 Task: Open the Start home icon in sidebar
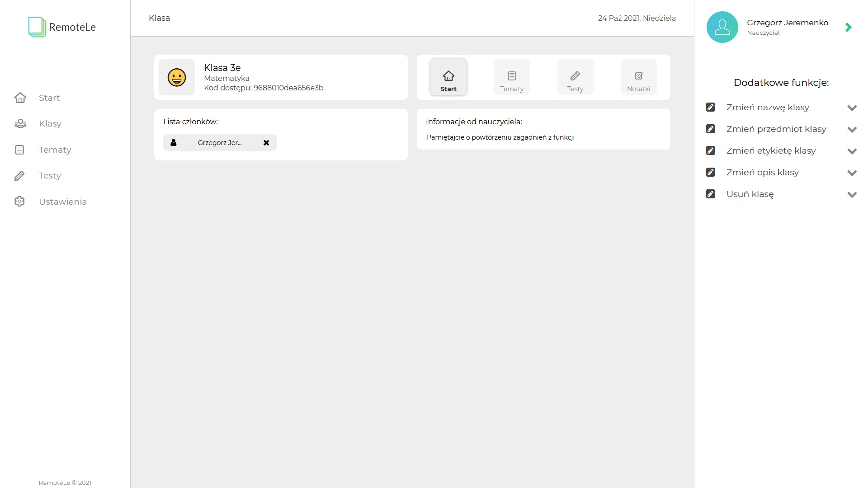[x=20, y=98]
